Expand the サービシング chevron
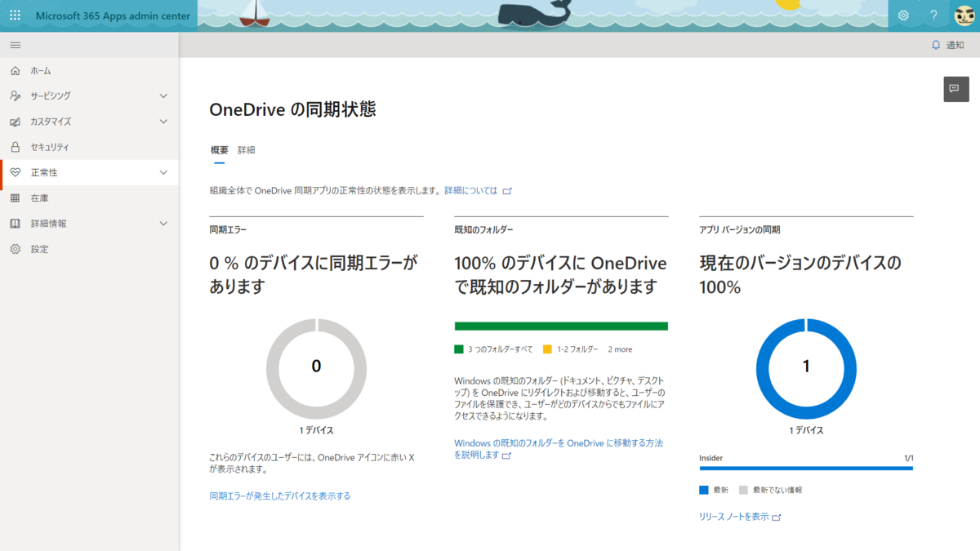Screen dimensions: 980x551 click(163, 96)
